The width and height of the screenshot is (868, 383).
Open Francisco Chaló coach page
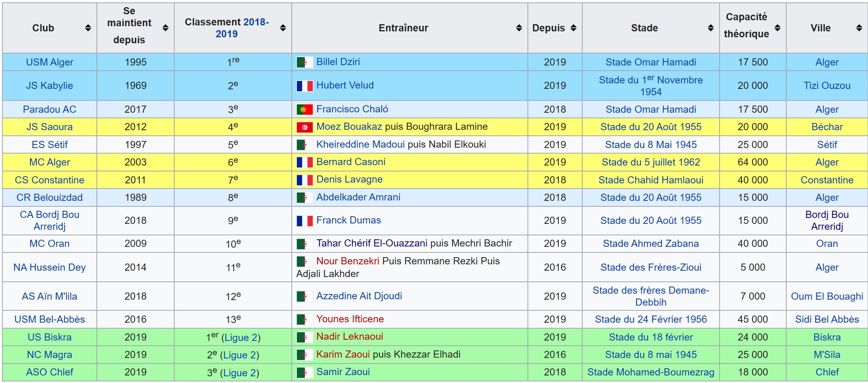pos(352,109)
